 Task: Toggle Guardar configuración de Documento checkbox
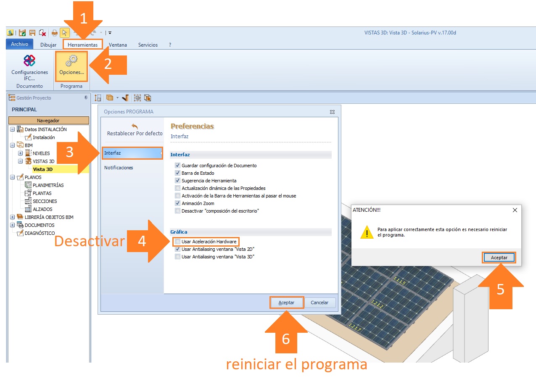click(x=178, y=166)
